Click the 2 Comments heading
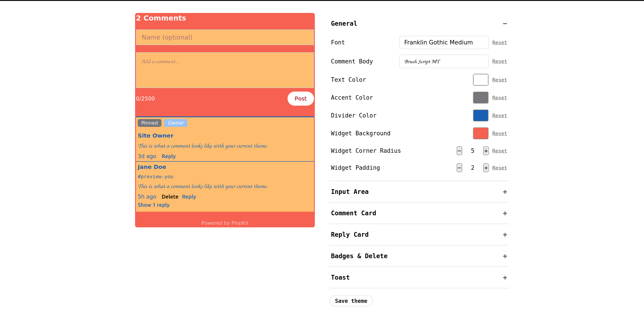 pos(161,18)
